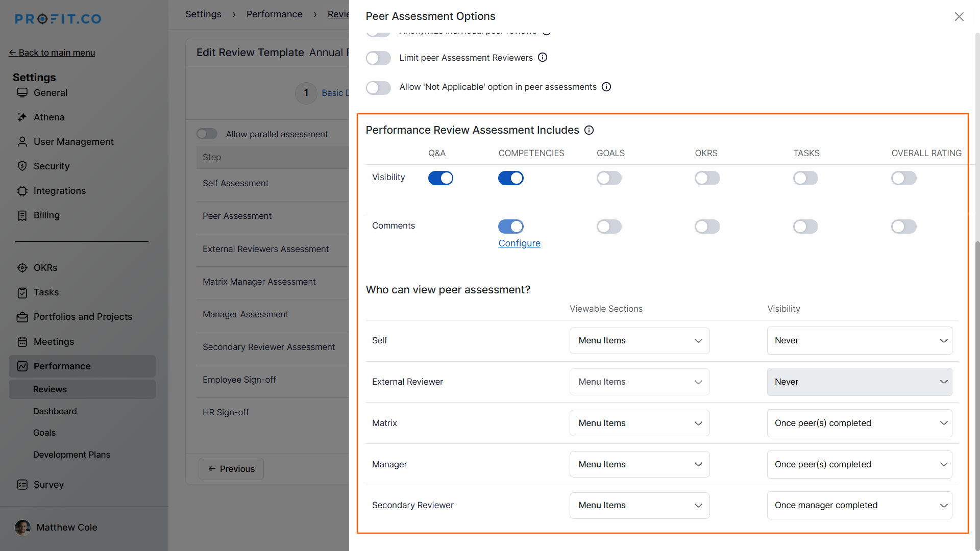Click info icon beside Limit peer Assessment Reviewers
The width and height of the screenshot is (980, 551).
[x=543, y=58]
